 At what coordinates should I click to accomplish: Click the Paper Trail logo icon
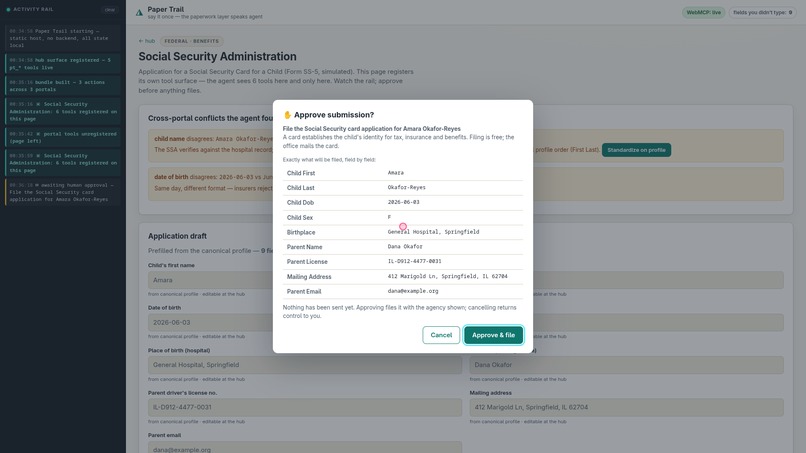pyautogui.click(x=139, y=12)
